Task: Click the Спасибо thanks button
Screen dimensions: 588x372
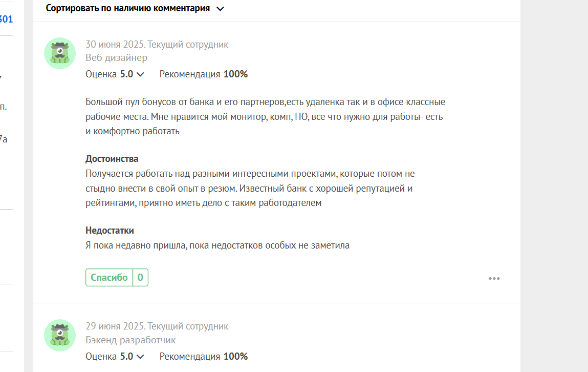Action: 109,277
